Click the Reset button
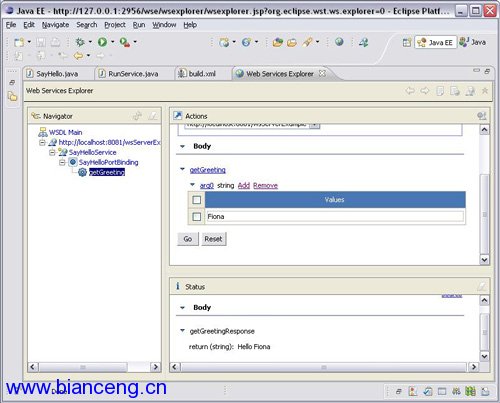This screenshot has width=500, height=403. coord(213,239)
